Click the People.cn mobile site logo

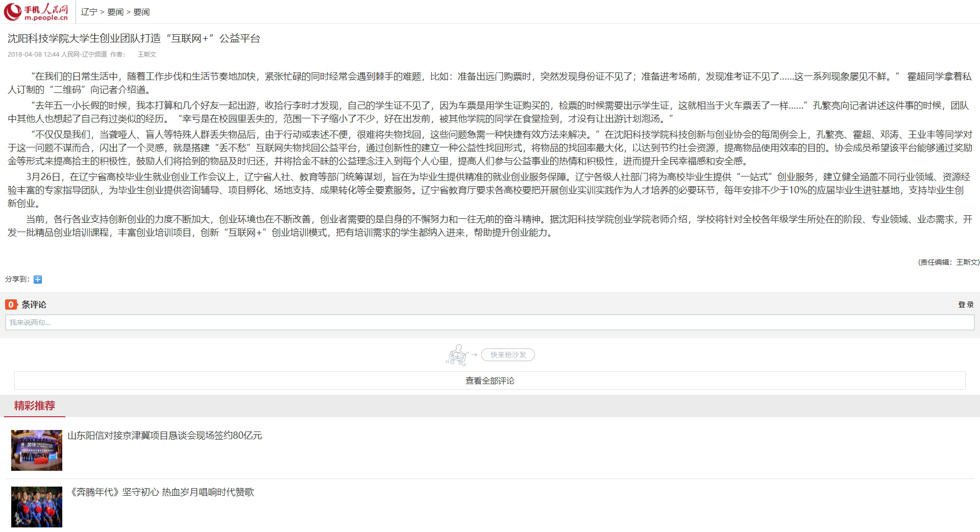(x=37, y=12)
